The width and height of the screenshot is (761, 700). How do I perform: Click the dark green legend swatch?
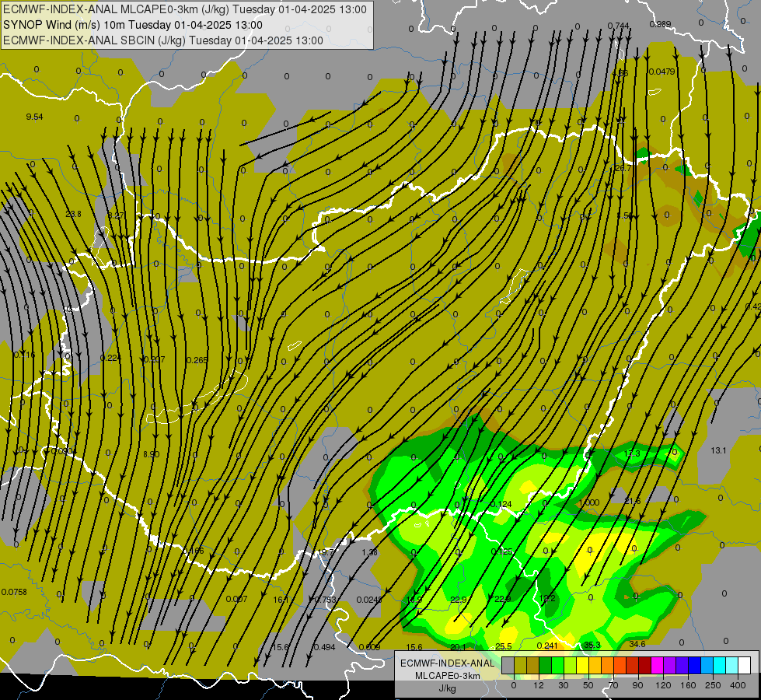coord(546,665)
